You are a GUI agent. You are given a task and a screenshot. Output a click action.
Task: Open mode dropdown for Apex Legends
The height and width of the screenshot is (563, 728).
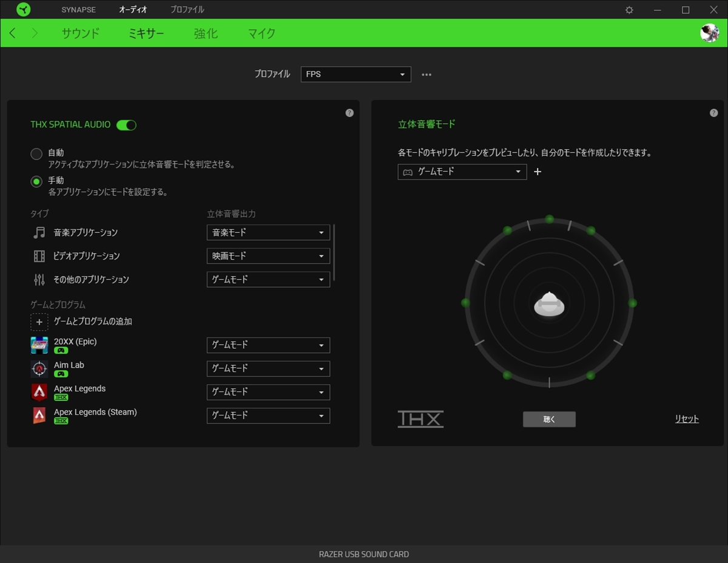tap(268, 392)
